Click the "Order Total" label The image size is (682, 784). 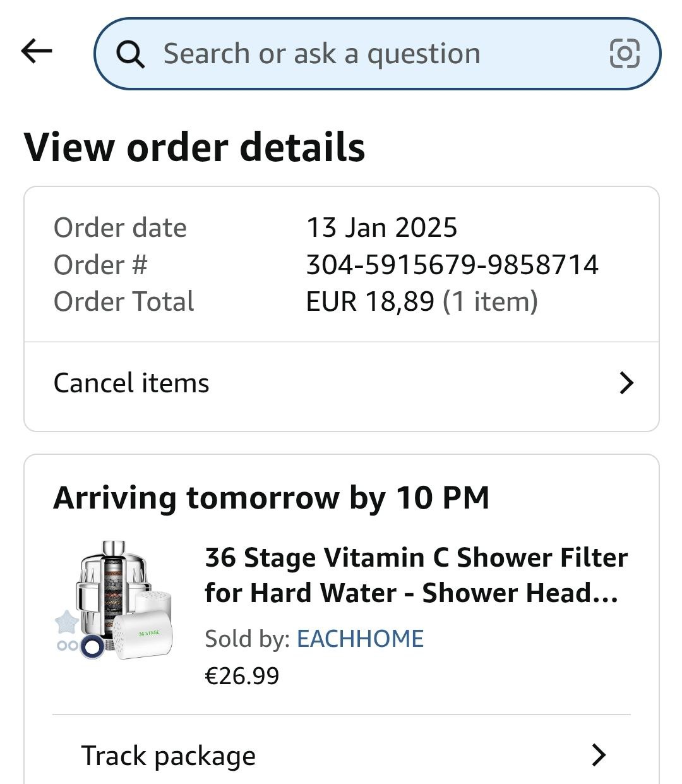(x=124, y=301)
